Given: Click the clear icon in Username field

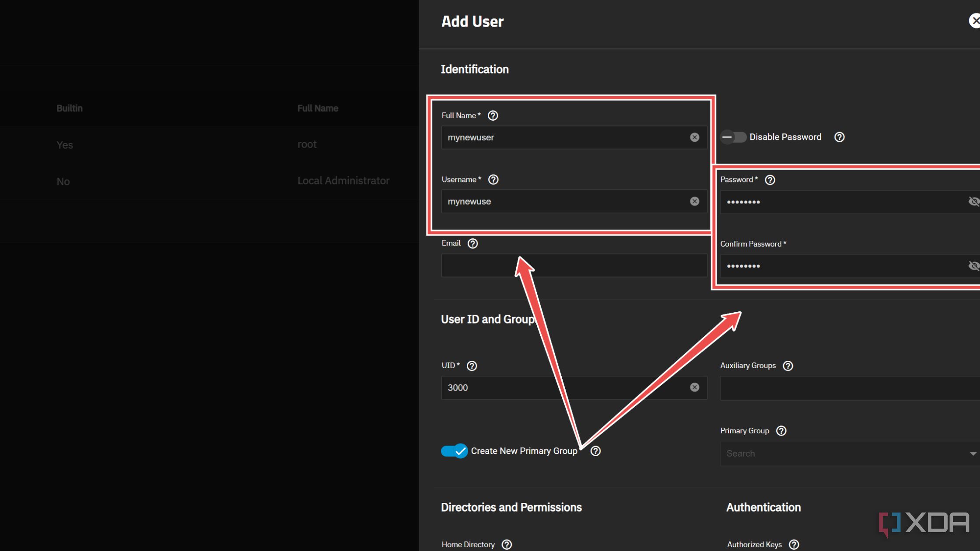Looking at the screenshot, I should tap(695, 201).
